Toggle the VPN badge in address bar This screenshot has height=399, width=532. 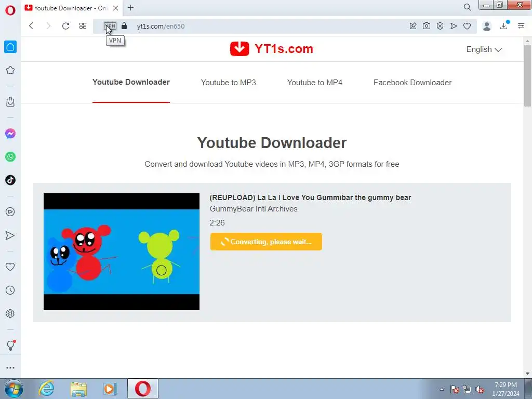coord(110,26)
